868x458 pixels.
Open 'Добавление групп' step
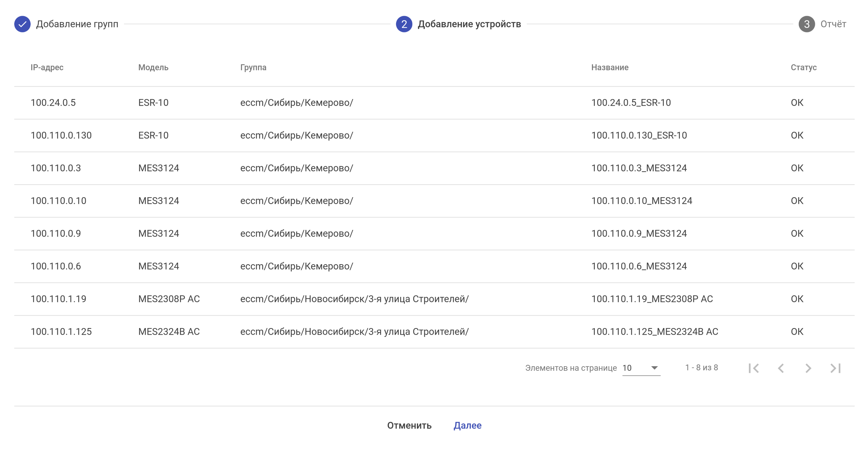[x=77, y=24]
